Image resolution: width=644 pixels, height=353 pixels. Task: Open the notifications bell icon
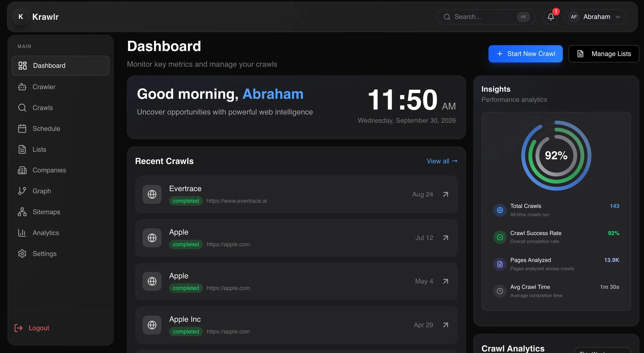[x=551, y=17]
